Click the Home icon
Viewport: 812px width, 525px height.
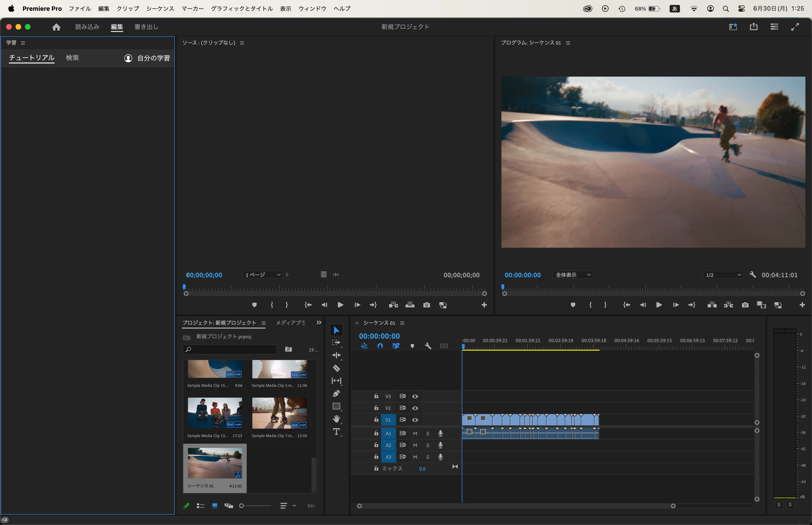point(56,27)
